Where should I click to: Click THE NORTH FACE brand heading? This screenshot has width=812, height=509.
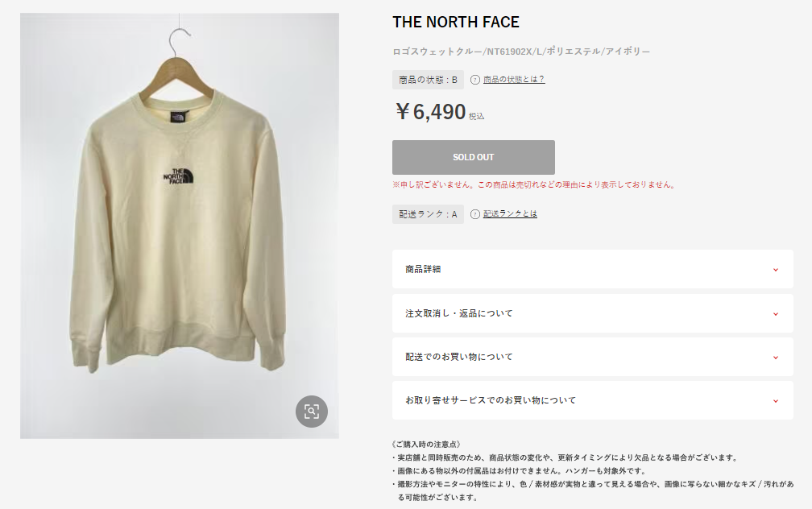click(x=456, y=23)
